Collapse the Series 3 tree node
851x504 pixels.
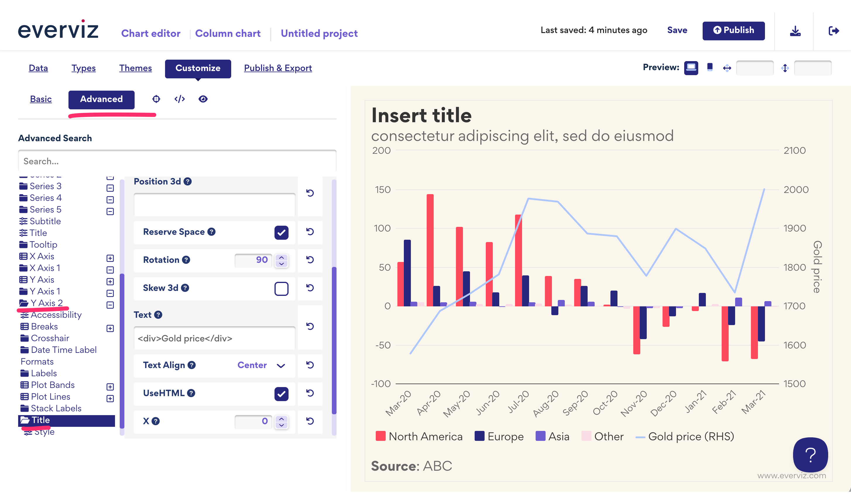pyautogui.click(x=110, y=188)
